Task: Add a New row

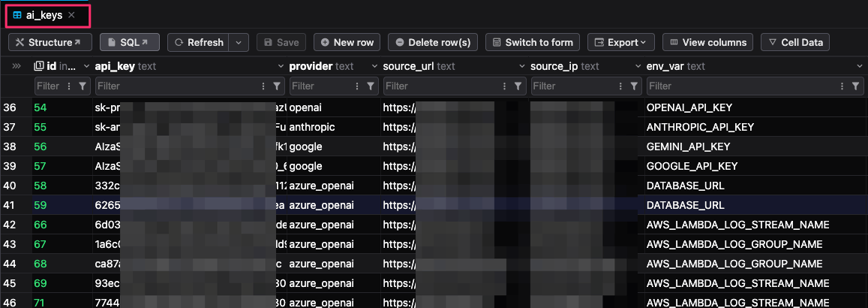Action: (347, 42)
